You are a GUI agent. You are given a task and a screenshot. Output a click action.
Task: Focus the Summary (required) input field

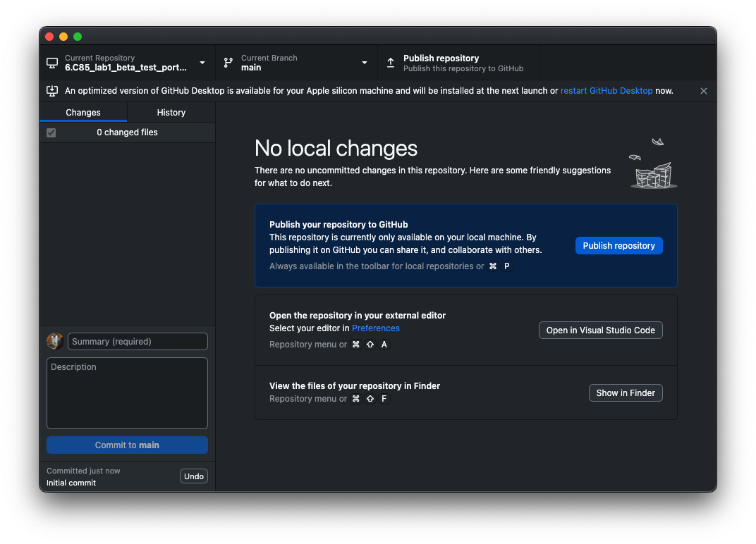(x=138, y=342)
